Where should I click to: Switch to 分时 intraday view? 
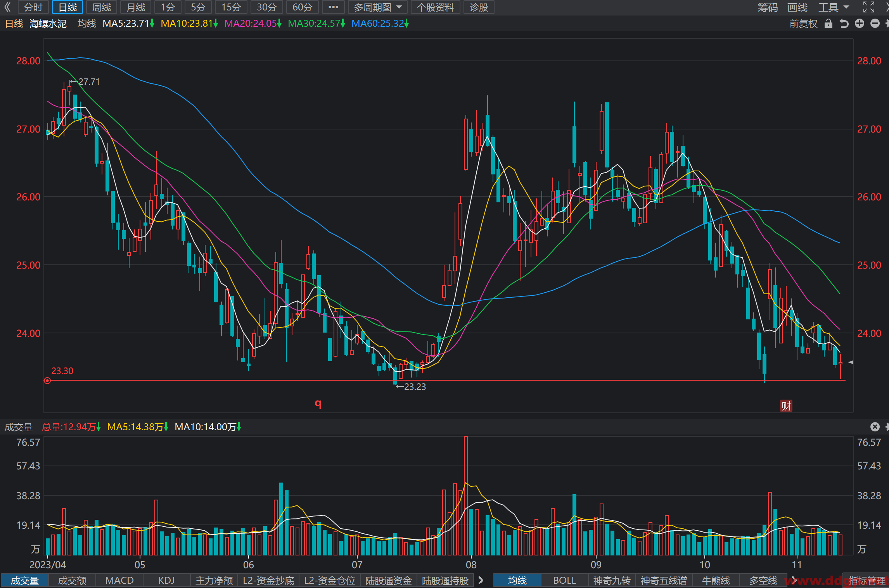coord(33,7)
